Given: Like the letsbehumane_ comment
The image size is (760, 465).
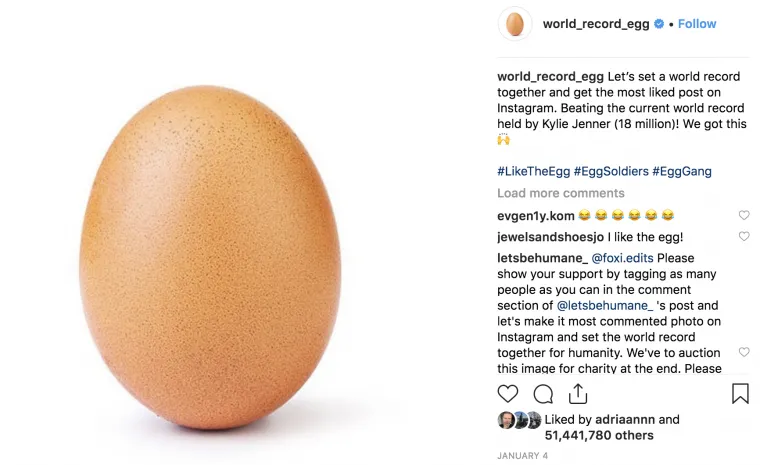Looking at the screenshot, I should (x=744, y=352).
